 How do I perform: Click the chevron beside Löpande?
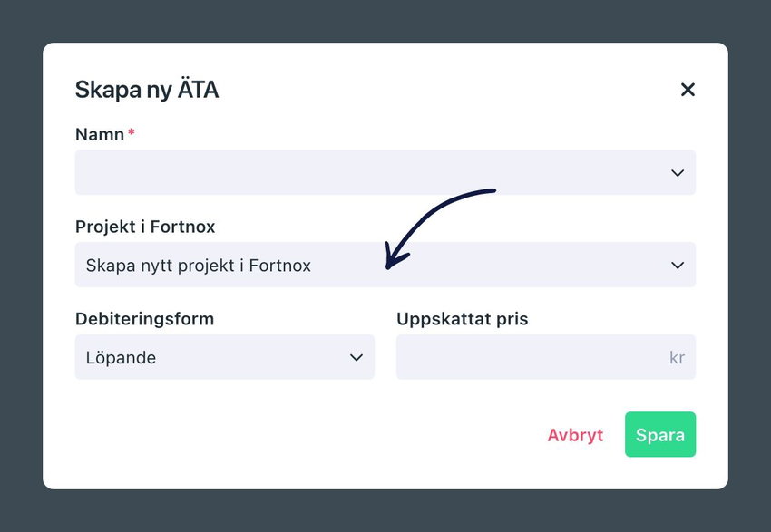point(356,358)
